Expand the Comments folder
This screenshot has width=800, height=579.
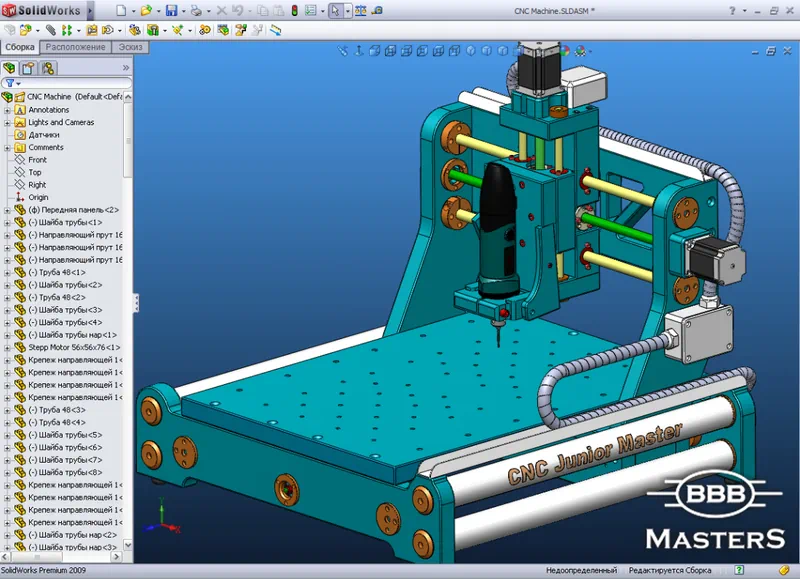tap(7, 148)
